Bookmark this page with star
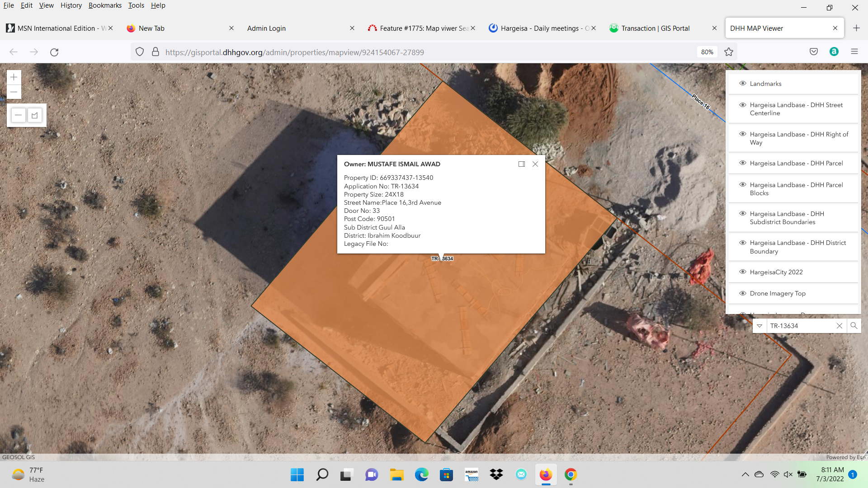Screen dimensions: 868x488 tap(729, 52)
